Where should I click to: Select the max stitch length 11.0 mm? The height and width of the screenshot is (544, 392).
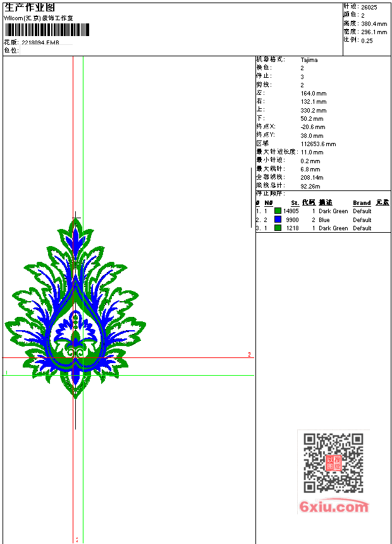coord(312,152)
